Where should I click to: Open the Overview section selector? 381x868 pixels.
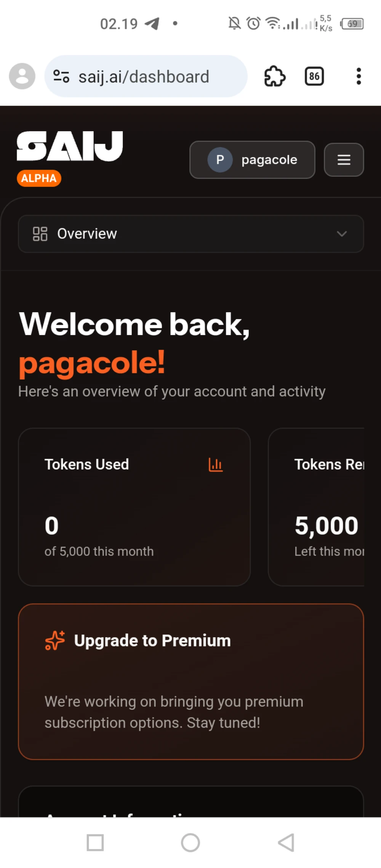[x=190, y=234]
